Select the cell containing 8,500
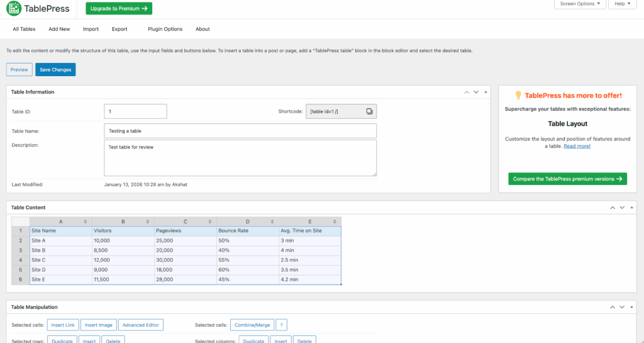Image resolution: width=644 pixels, height=343 pixels. [x=123, y=250]
